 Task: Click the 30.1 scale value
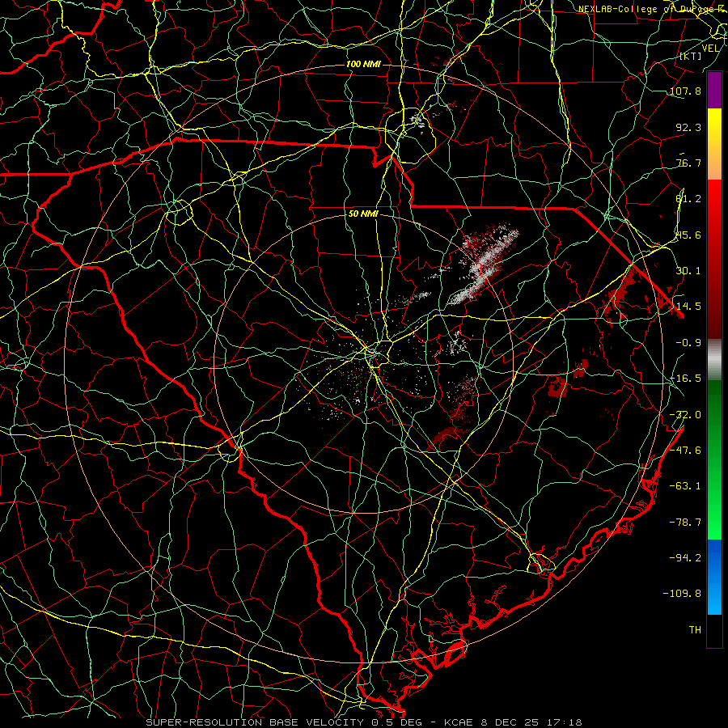point(688,271)
